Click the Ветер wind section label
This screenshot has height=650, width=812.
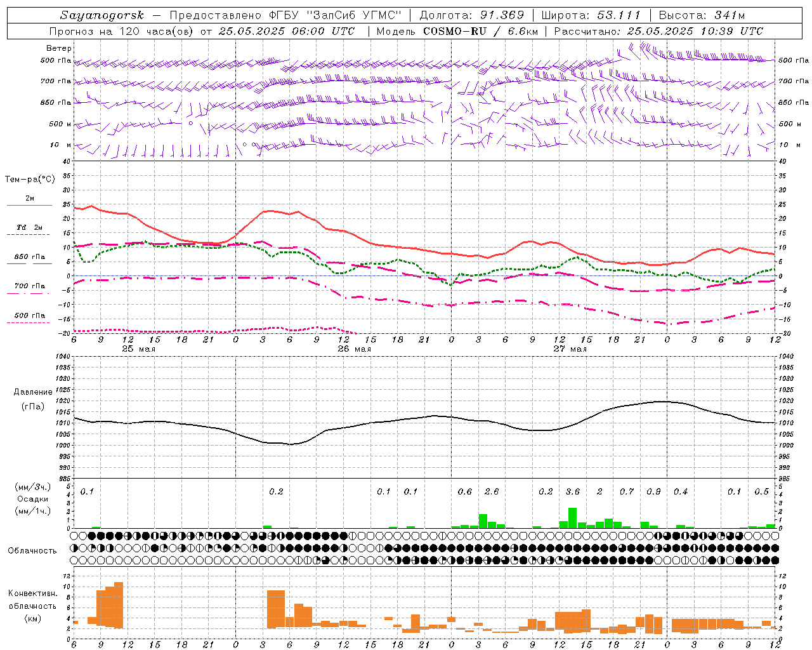tap(58, 48)
